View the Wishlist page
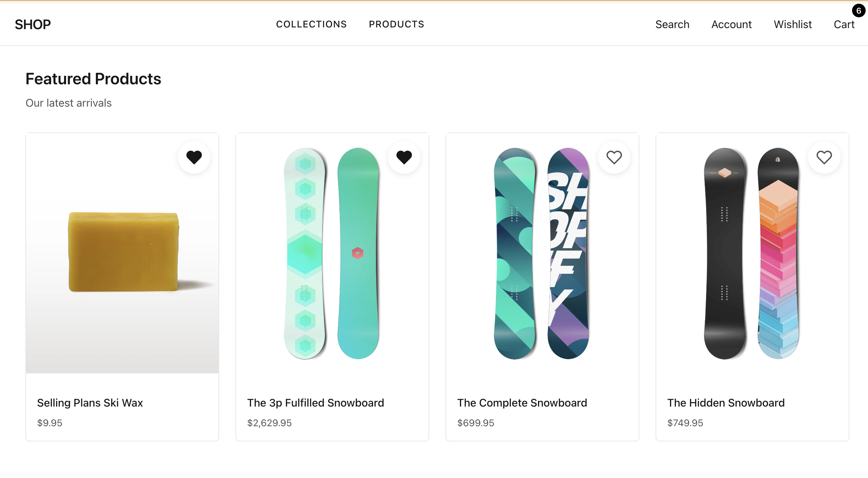This screenshot has width=868, height=478. pos(792,24)
